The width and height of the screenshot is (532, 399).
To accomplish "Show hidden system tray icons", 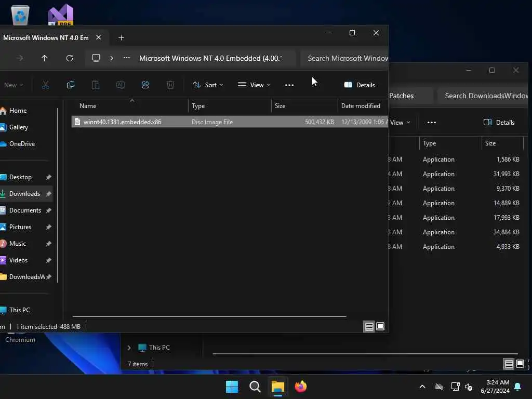I will point(422,387).
